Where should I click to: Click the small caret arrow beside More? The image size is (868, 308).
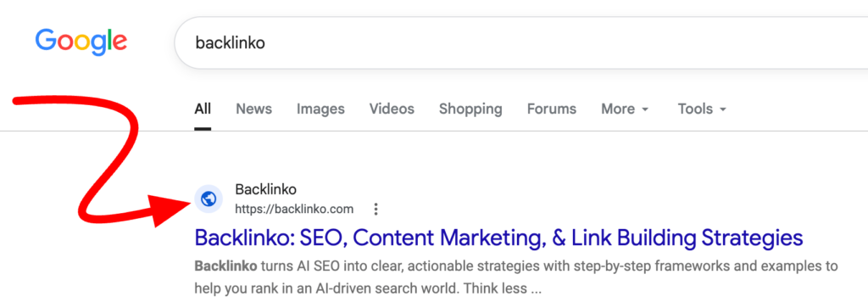[645, 109]
